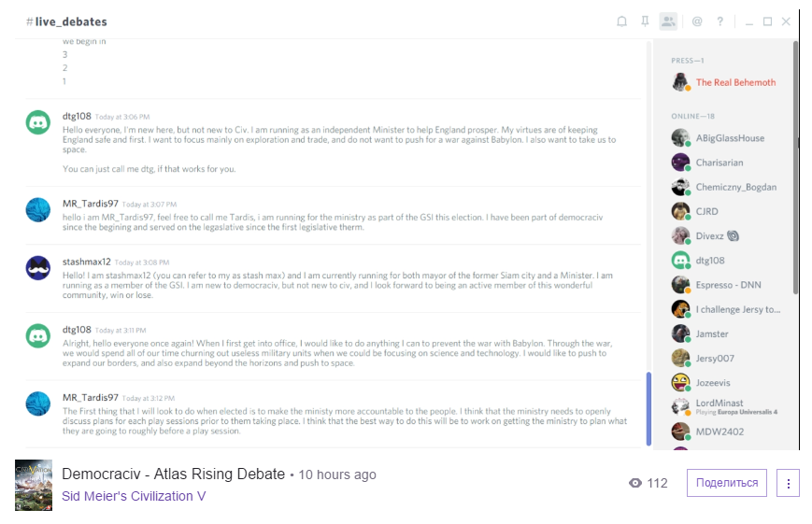Click the Поделиться share button
Screen dimensions: 812x524
click(x=727, y=483)
